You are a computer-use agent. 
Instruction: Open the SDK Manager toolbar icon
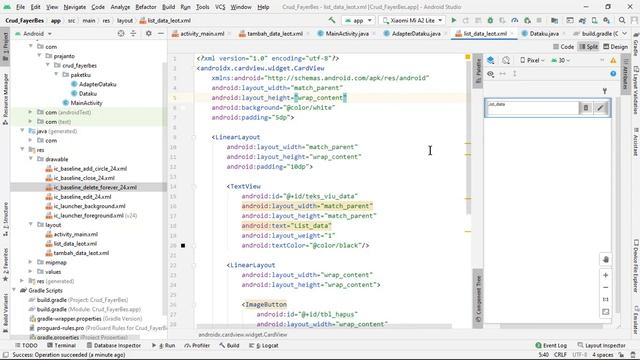click(607, 20)
